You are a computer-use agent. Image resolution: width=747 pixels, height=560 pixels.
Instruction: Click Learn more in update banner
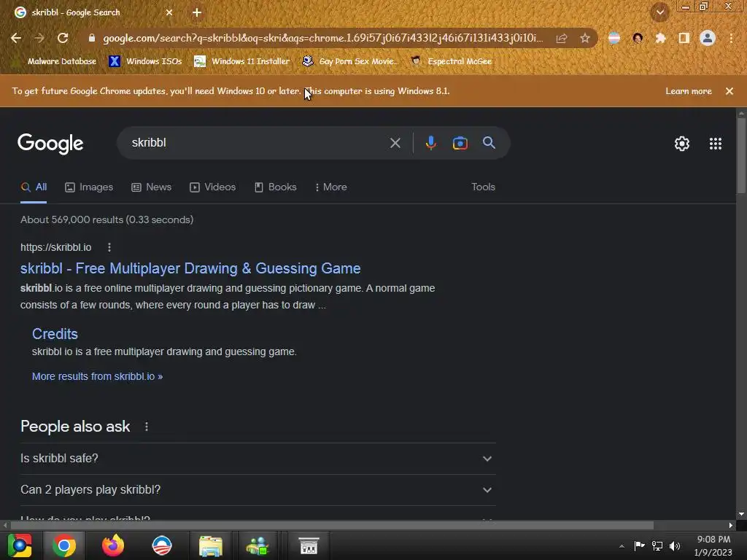[x=689, y=91]
